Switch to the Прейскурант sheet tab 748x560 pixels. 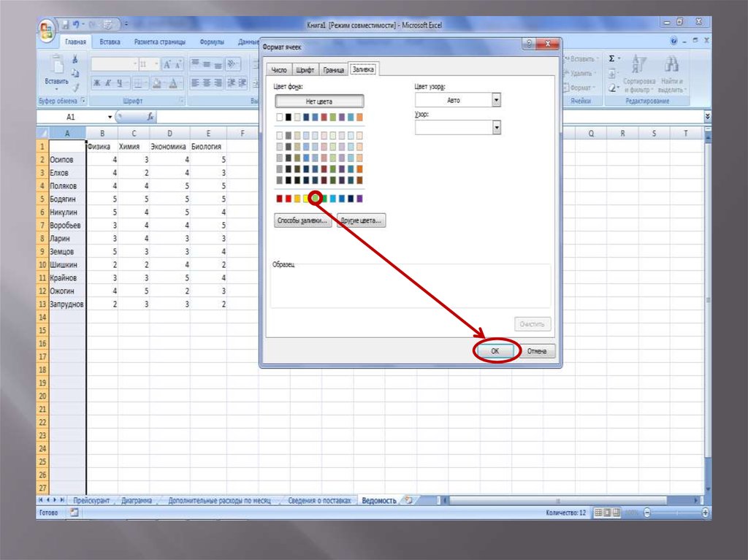[x=91, y=500]
